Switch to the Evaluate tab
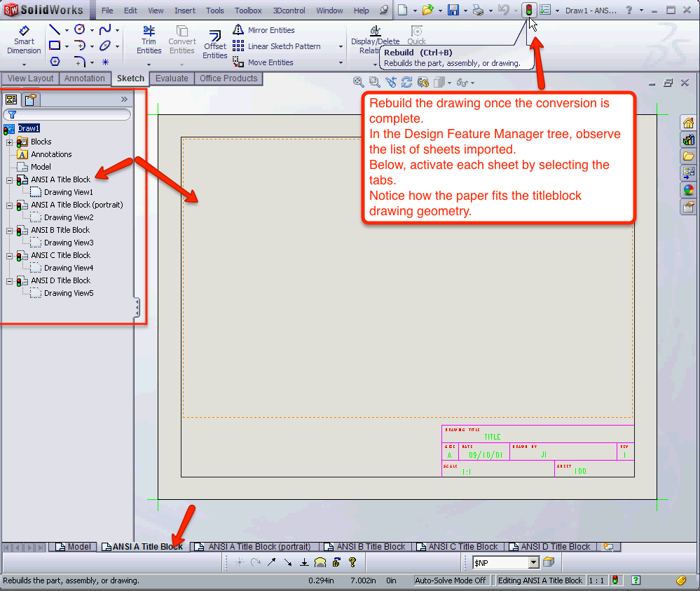The width and height of the screenshot is (700, 591). point(172,79)
